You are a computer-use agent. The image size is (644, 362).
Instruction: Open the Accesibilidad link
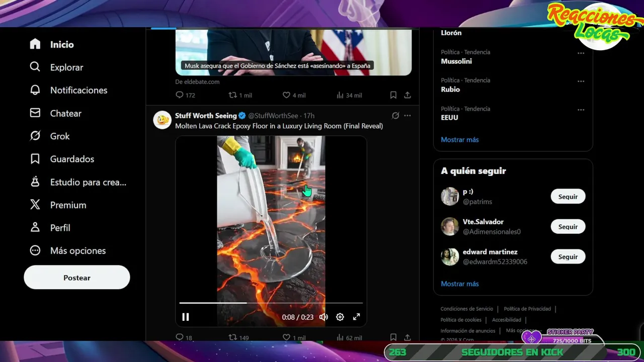pos(507,320)
